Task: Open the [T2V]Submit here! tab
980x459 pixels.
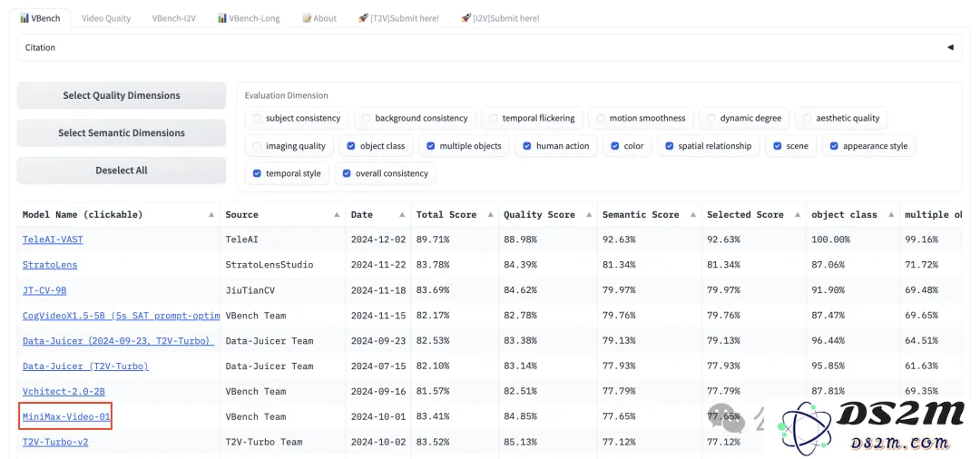Action: (x=398, y=18)
